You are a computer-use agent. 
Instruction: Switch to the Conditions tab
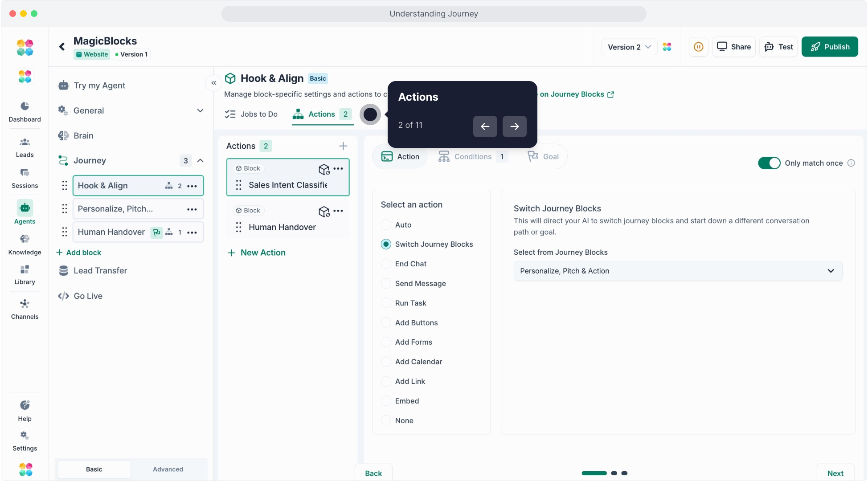click(472, 157)
